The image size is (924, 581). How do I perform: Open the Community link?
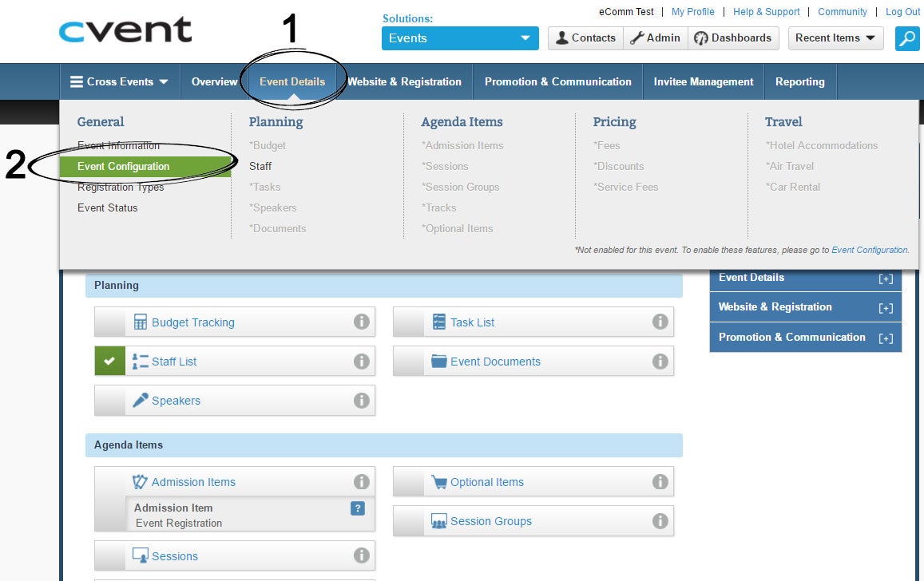coord(842,12)
